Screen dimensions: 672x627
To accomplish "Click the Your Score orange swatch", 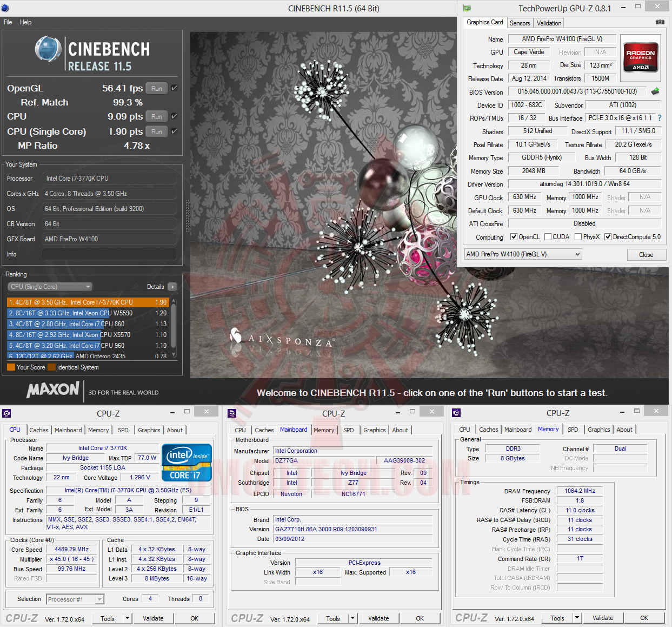I will pos(11,367).
